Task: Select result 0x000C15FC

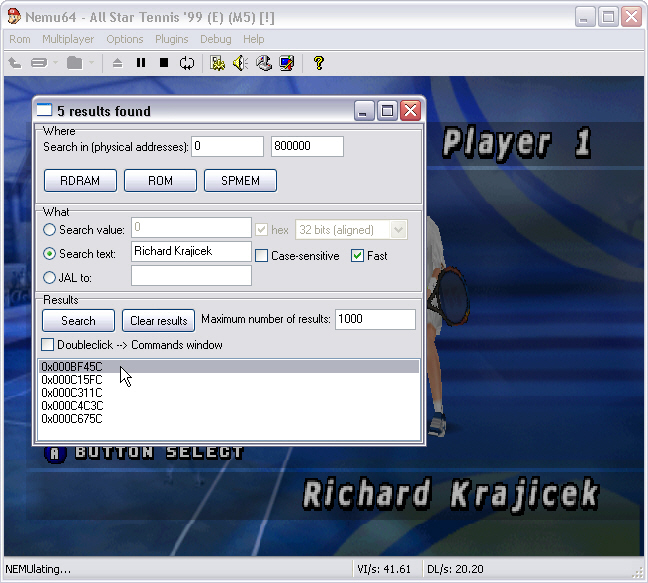Action: [229, 380]
